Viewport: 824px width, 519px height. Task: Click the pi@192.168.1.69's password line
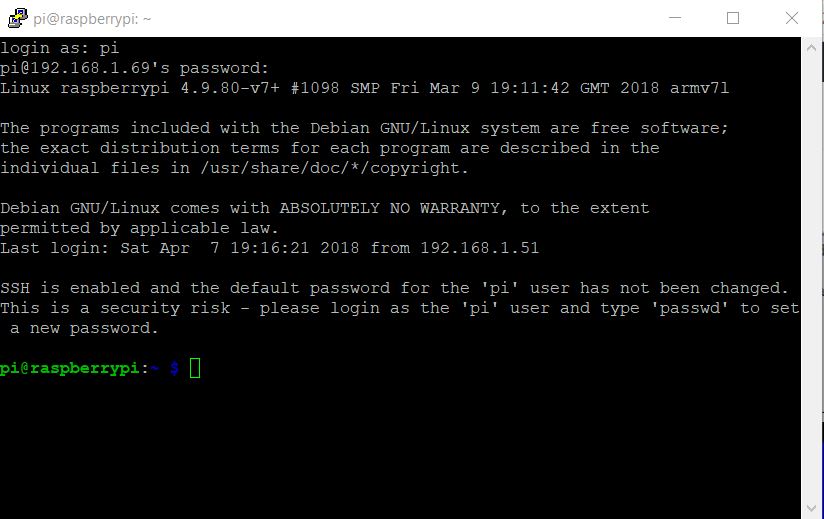(134, 68)
